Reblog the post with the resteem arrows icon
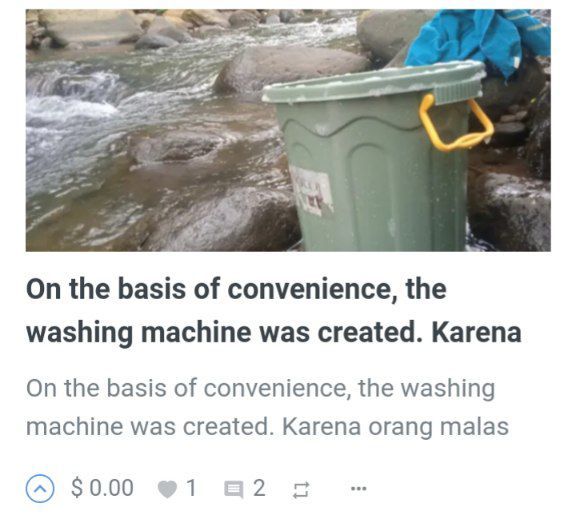 (301, 490)
